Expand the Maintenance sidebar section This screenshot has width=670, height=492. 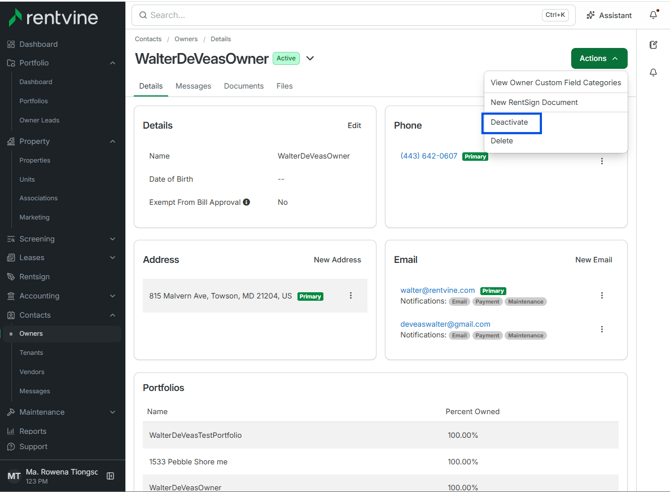(112, 412)
